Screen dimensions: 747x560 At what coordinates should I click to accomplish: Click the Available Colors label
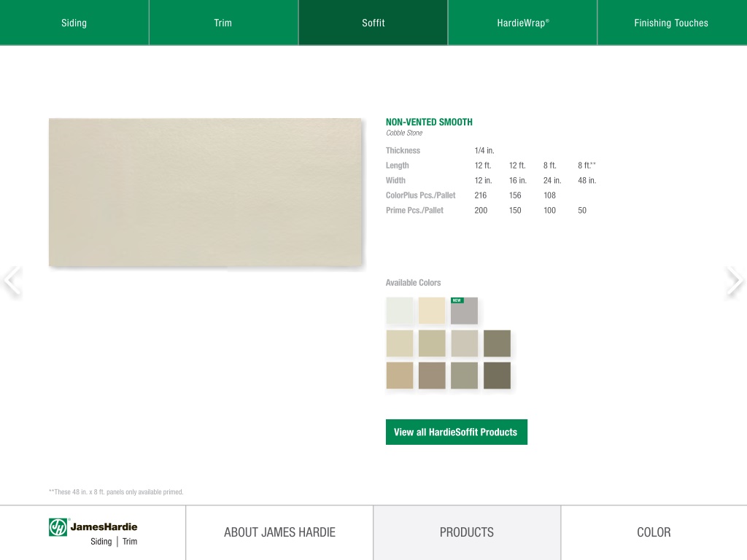click(413, 283)
